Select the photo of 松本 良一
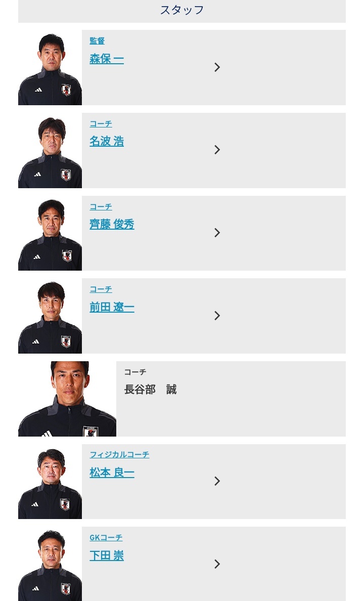 50,482
